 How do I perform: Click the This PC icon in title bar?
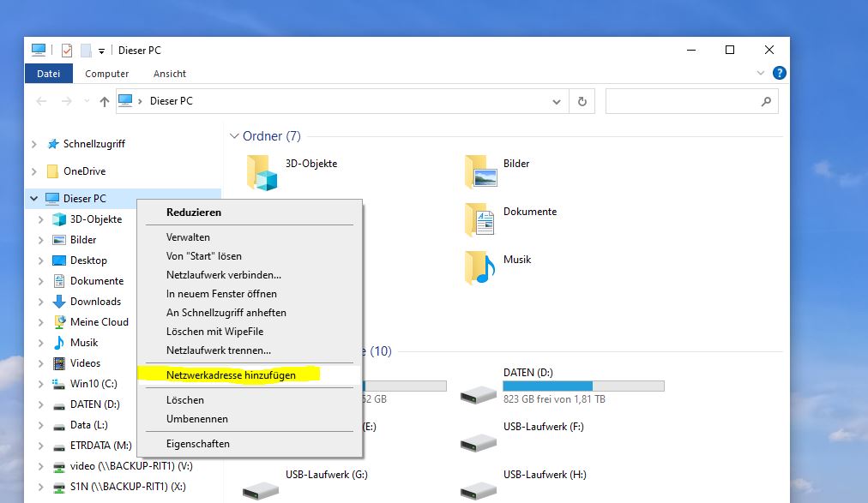(x=39, y=50)
